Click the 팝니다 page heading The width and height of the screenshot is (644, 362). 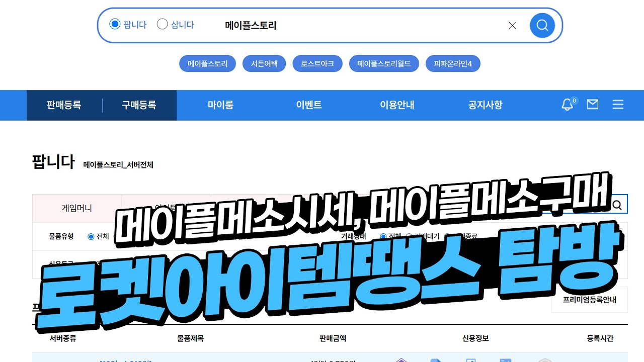coord(53,162)
